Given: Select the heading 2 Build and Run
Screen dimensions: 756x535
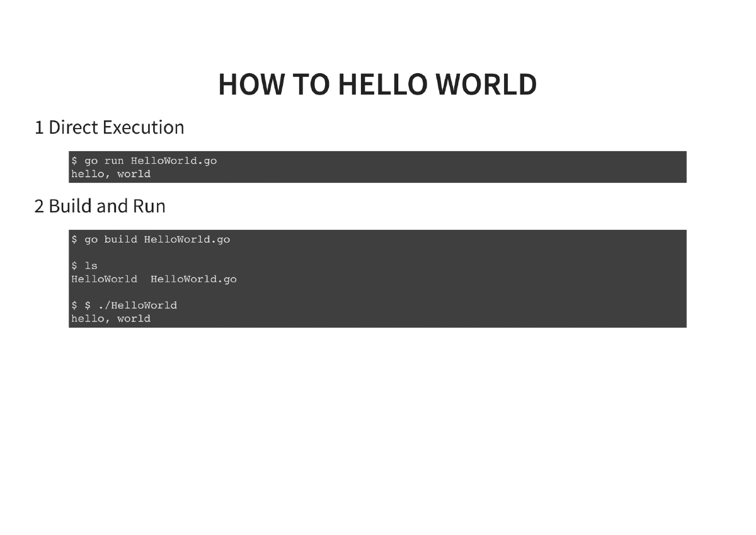Looking at the screenshot, I should [100, 205].
